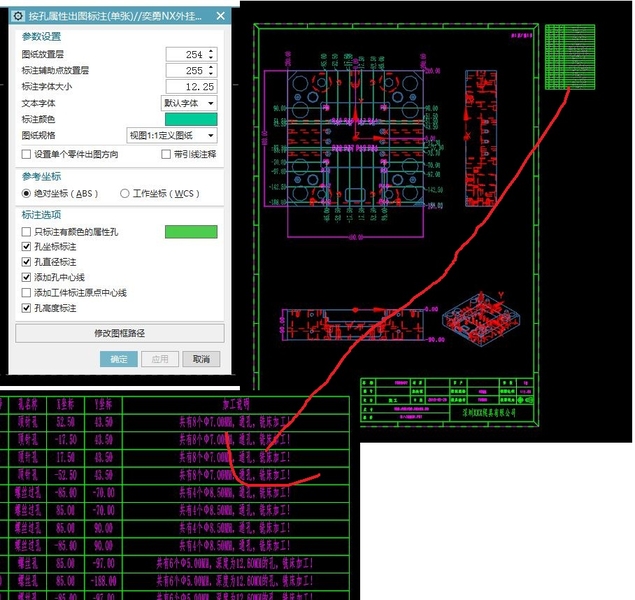Screen dimensions: 635x600
Task: Uncheck 添加孔中心线 checkbox
Action: click(x=26, y=277)
